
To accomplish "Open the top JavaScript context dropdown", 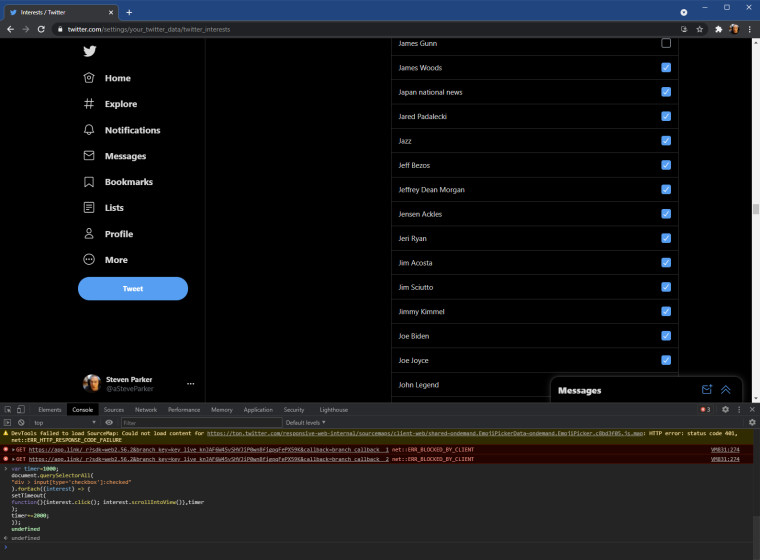I will 64,422.
